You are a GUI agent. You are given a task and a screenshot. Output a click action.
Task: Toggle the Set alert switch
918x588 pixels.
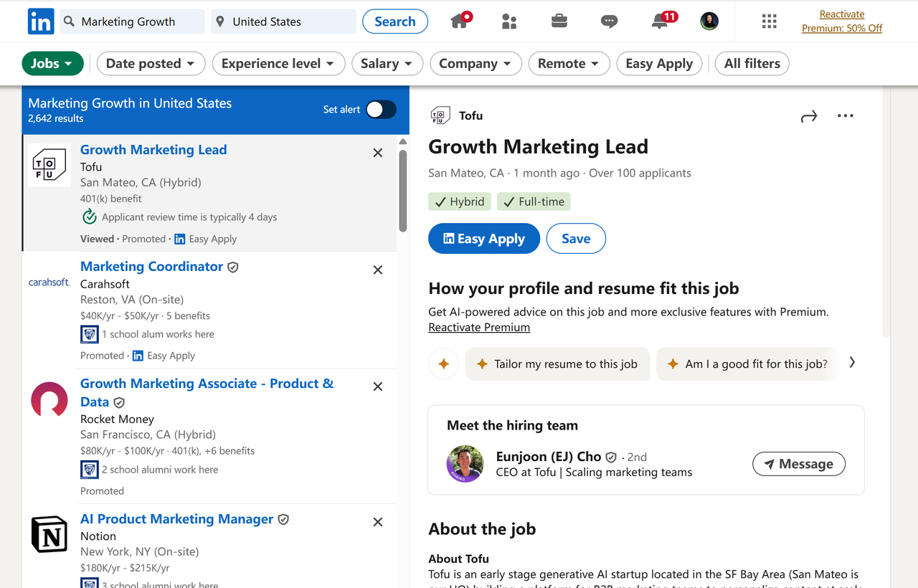[381, 109]
